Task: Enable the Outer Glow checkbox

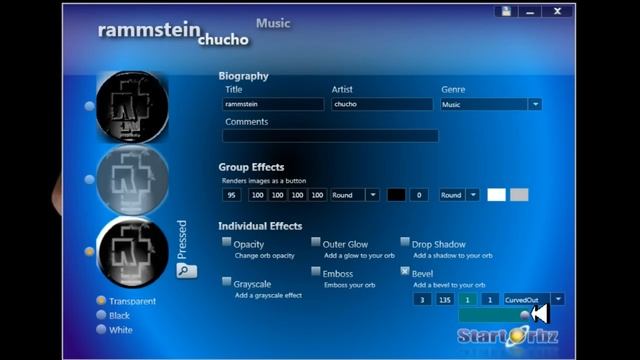Action: 316,242
